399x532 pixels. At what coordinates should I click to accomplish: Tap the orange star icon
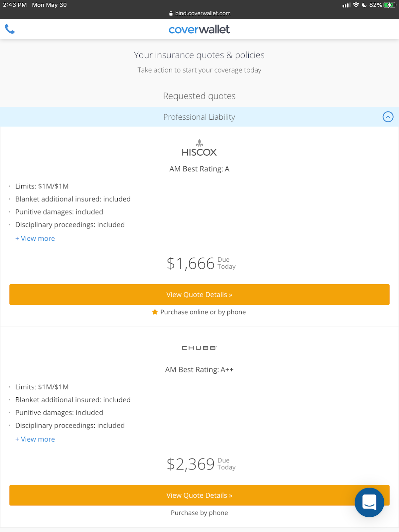[x=155, y=312]
